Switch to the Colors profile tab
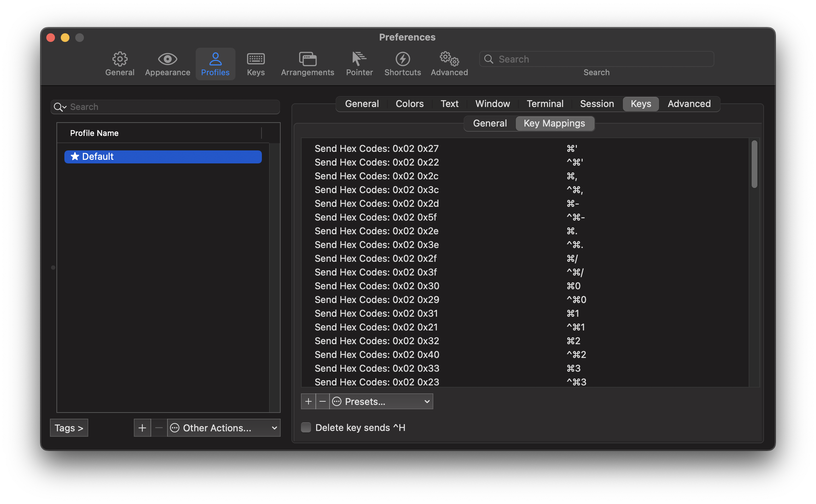Viewport: 816px width, 504px height. pyautogui.click(x=409, y=104)
